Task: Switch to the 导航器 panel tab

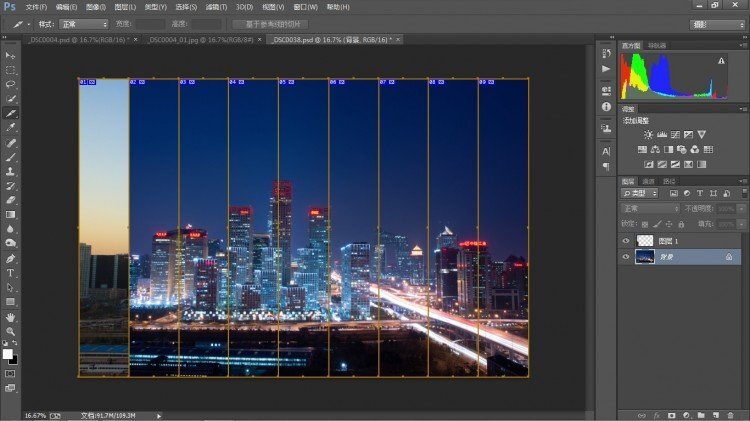Action: (657, 45)
